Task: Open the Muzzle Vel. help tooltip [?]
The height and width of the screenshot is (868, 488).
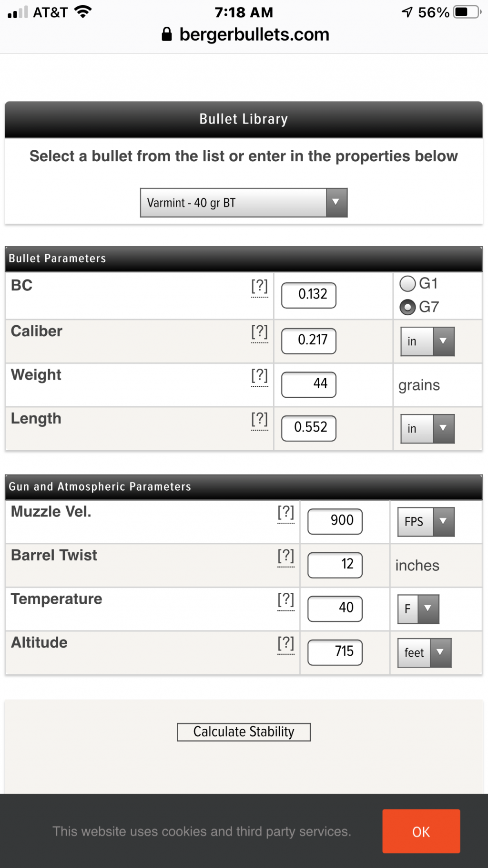Action: (286, 513)
